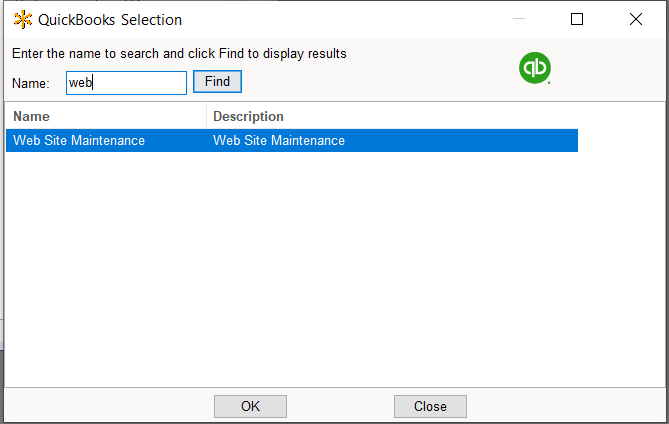Image resolution: width=669 pixels, height=424 pixels.
Task: Minimize the QuickBooks Selection window
Action: (518, 19)
